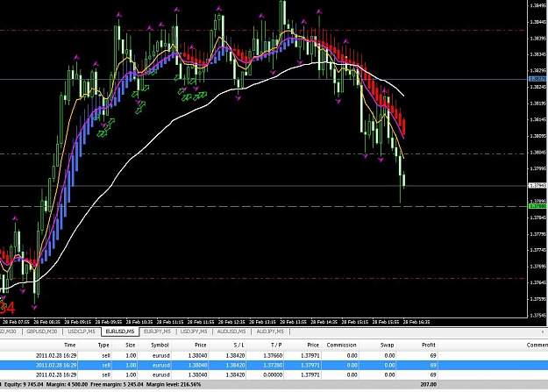
Task: Click the T/P value 0.00000
Action: (273, 374)
